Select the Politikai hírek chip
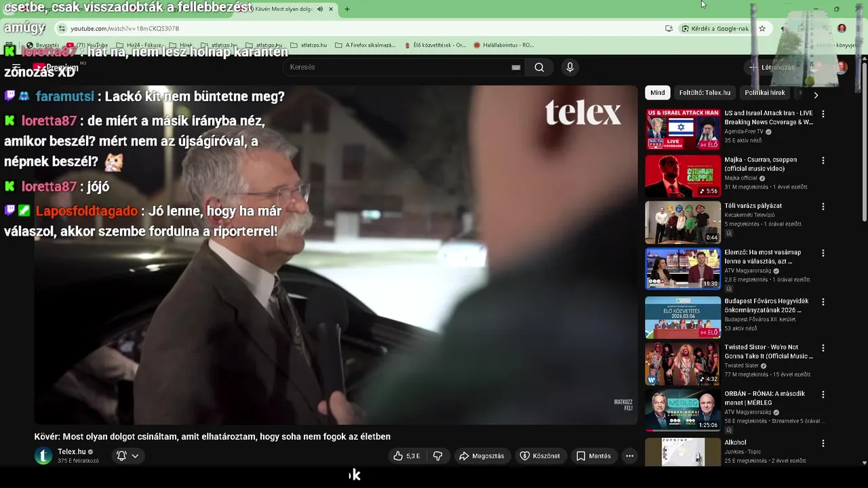Viewport: 868px width, 488px height. click(764, 93)
